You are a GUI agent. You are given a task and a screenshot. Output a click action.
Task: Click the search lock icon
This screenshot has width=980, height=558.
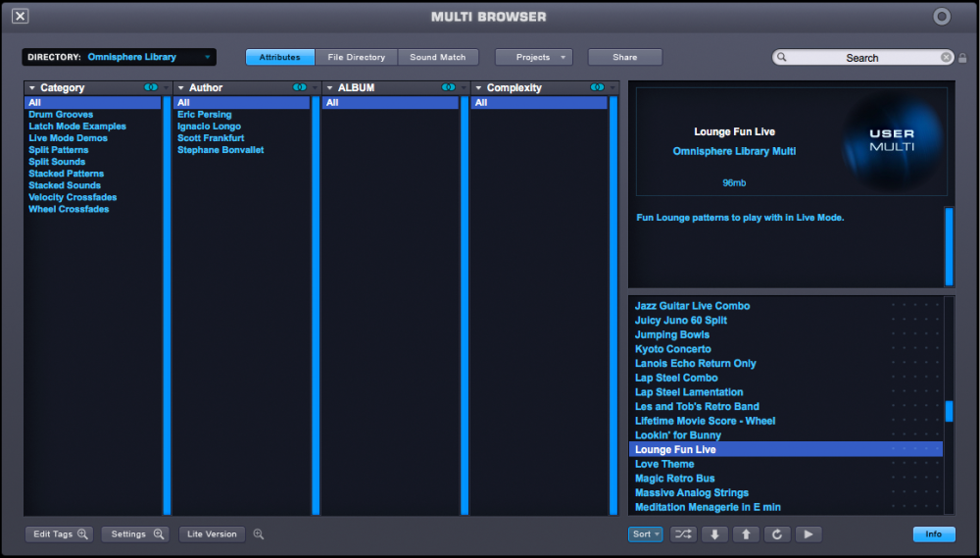pos(962,58)
